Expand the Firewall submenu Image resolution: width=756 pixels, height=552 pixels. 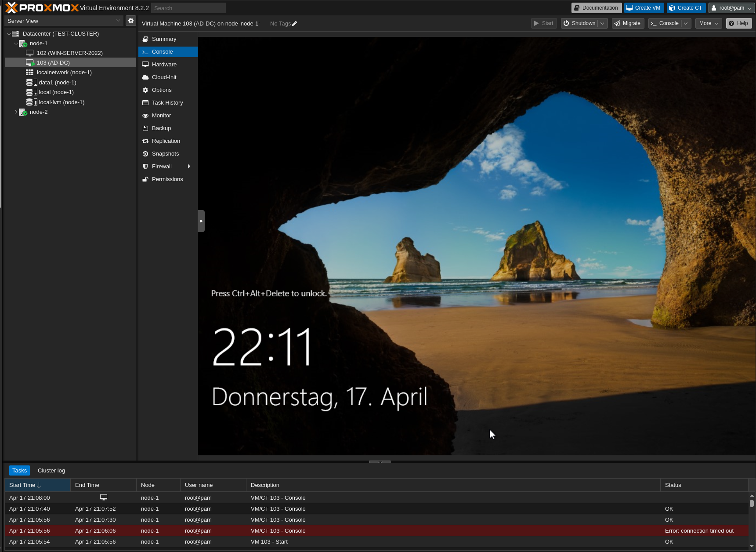189,166
